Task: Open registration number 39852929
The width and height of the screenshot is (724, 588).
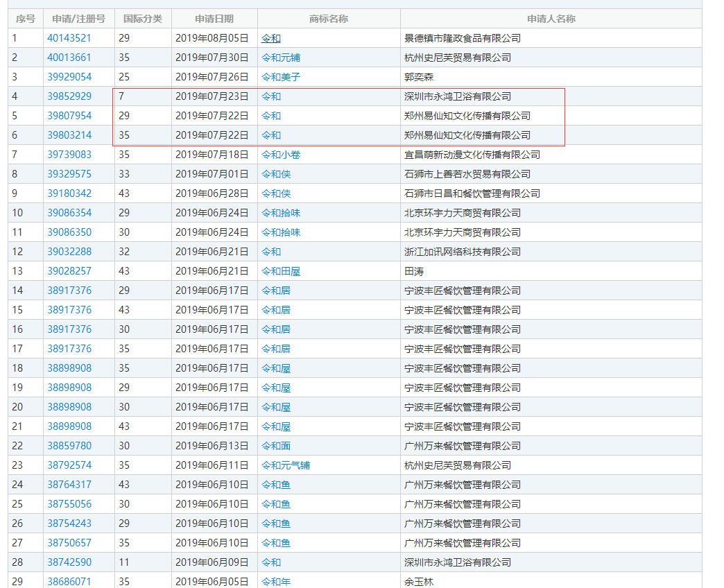Action: (x=69, y=96)
